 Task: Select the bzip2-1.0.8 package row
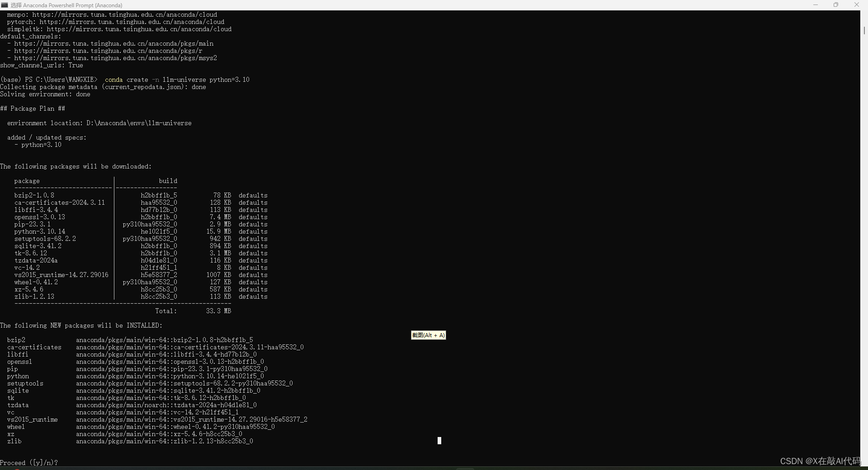point(141,195)
